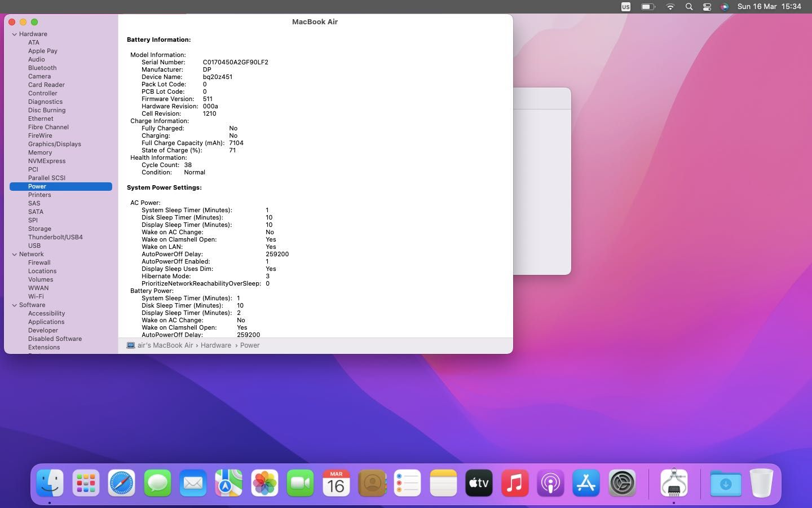Open Music app in dock
This screenshot has height=508, width=812.
click(515, 483)
